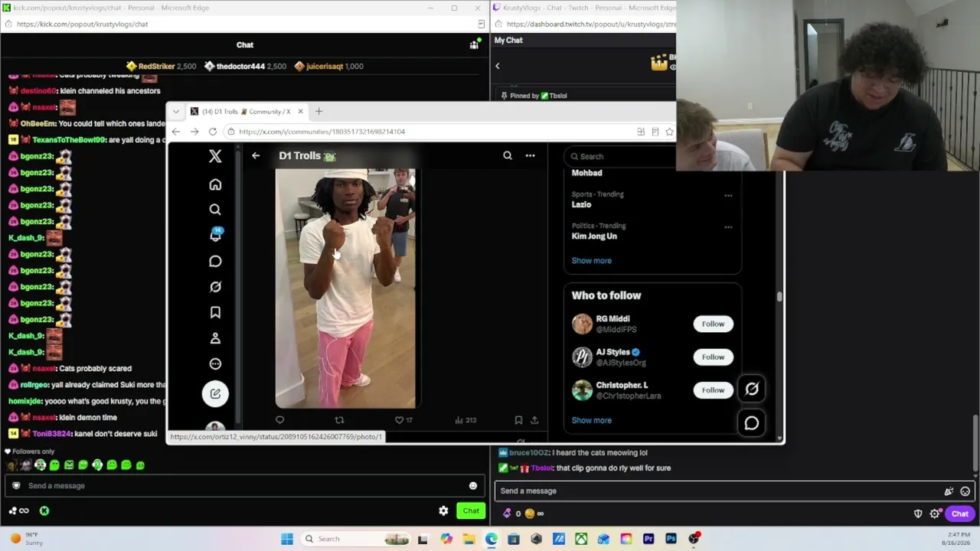The width and height of the screenshot is (980, 551).
Task: Follow RG Middi
Action: coord(713,324)
